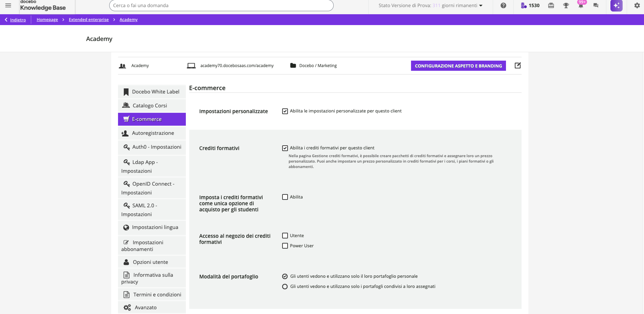644x314 pixels.
Task: Open the trophy gamification icon
Action: click(x=566, y=5)
